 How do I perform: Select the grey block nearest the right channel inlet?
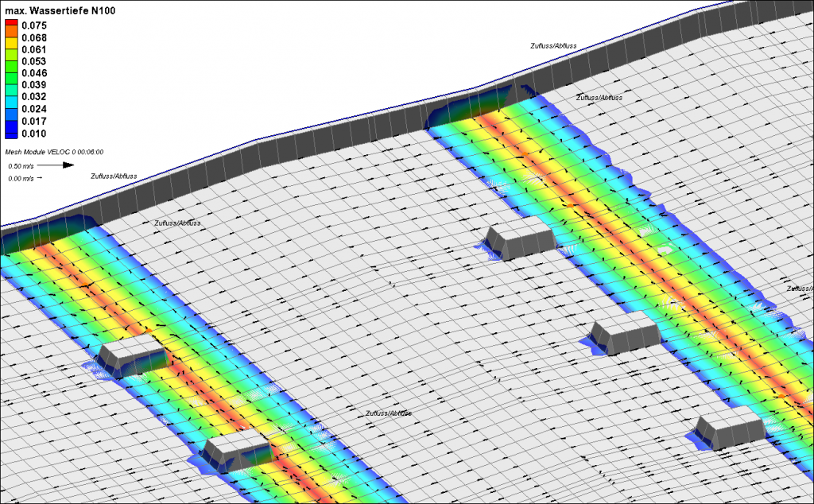point(521,238)
